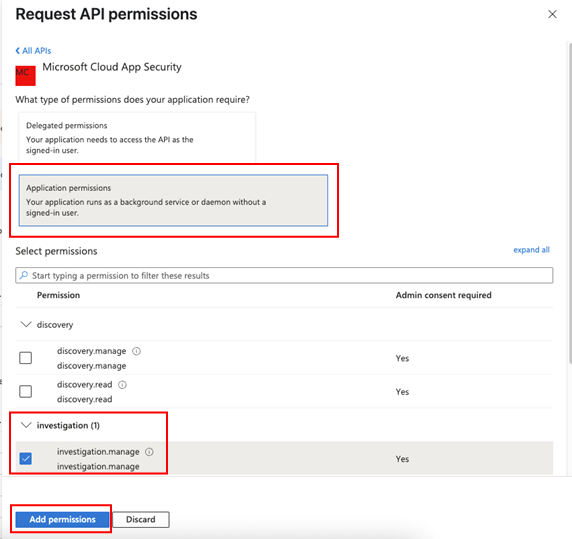Go back via All APIs link
This screenshot has width=572, height=539.
[x=36, y=51]
